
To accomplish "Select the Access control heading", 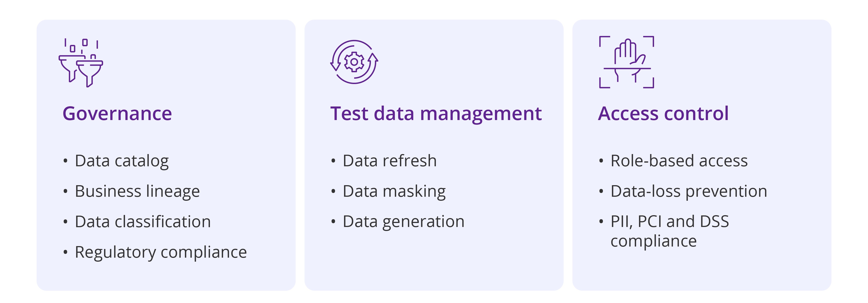I will [x=663, y=113].
